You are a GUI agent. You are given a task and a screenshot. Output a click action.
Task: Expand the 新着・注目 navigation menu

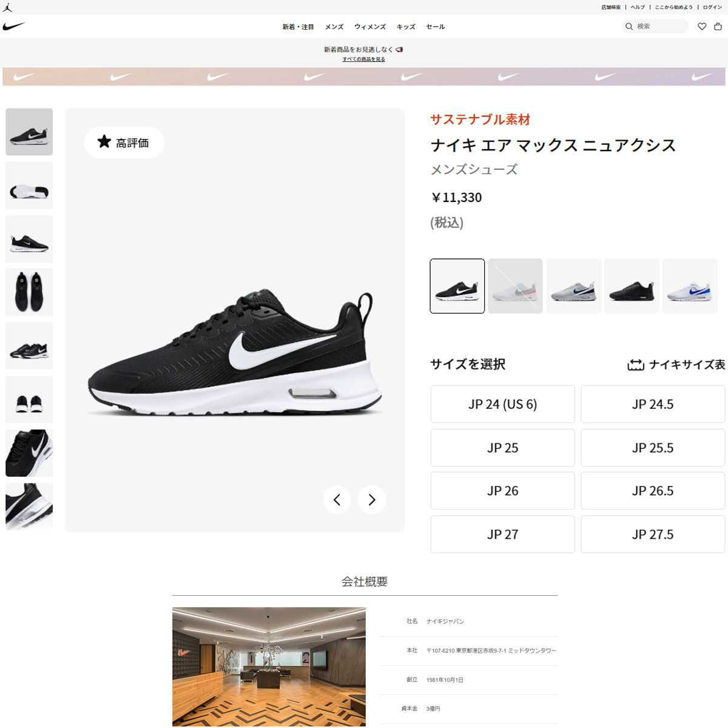point(298,27)
